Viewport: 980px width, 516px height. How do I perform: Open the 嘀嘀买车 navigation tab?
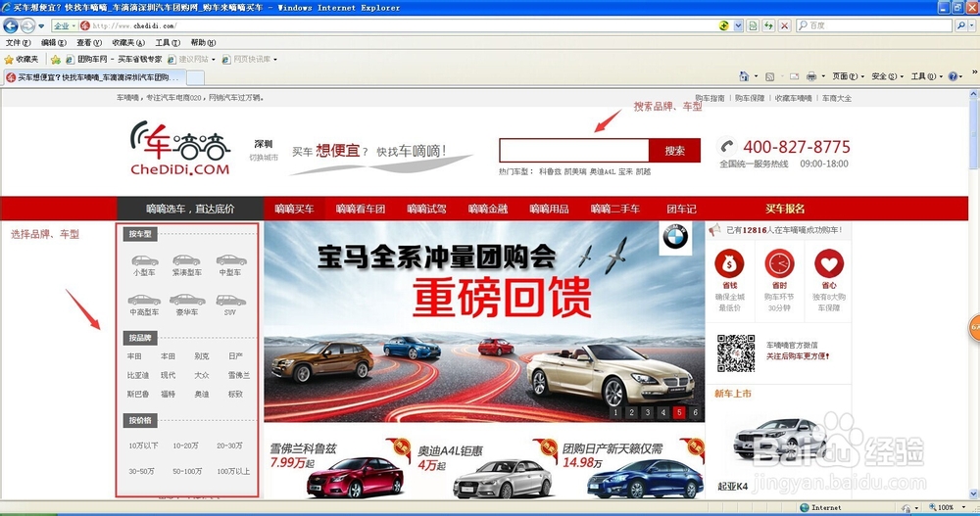pos(294,209)
